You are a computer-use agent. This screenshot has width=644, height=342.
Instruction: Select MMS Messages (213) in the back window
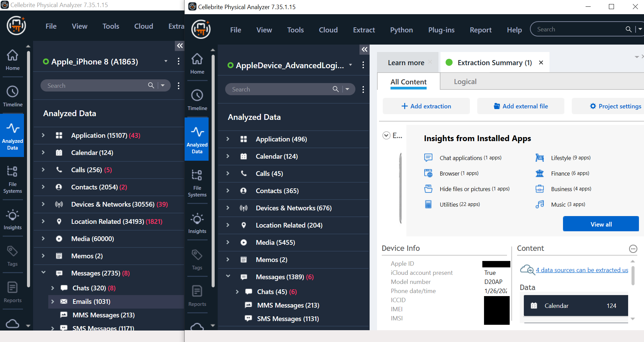103,315
